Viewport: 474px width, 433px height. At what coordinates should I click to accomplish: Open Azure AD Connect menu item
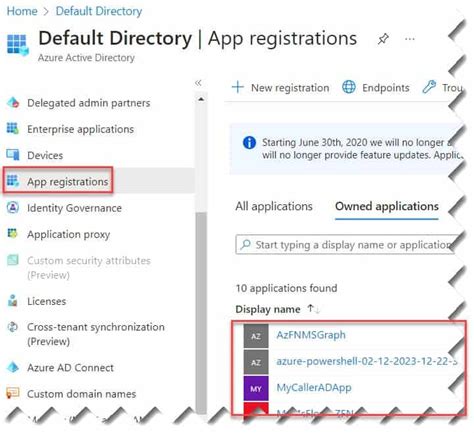70,368
